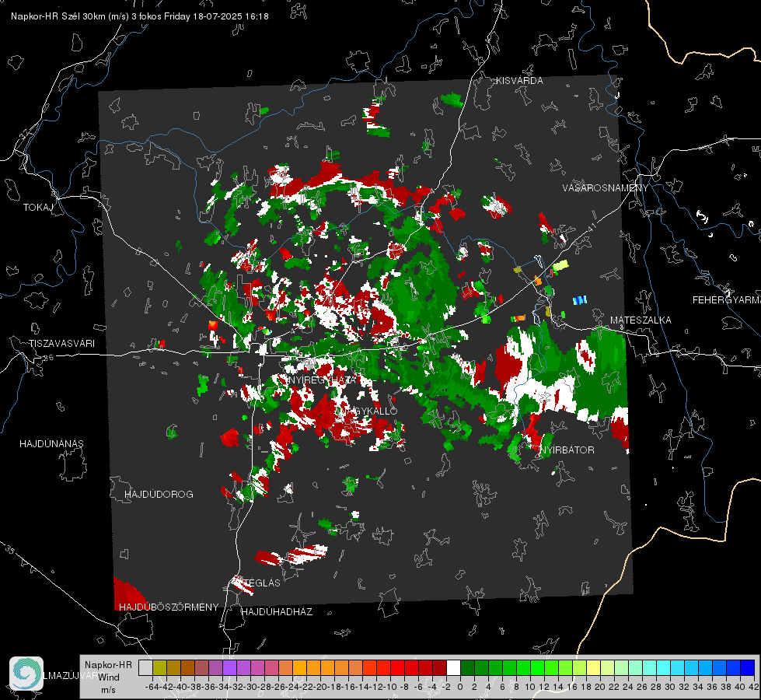The image size is (761, 700).
Task: Select the HAJDÚHADHÁZ label
Action: (278, 612)
